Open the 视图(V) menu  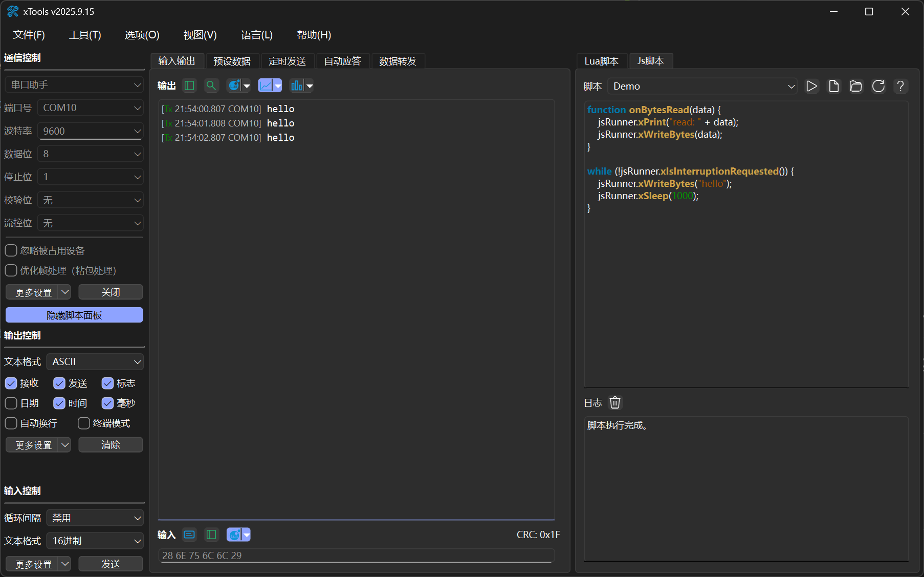200,35
